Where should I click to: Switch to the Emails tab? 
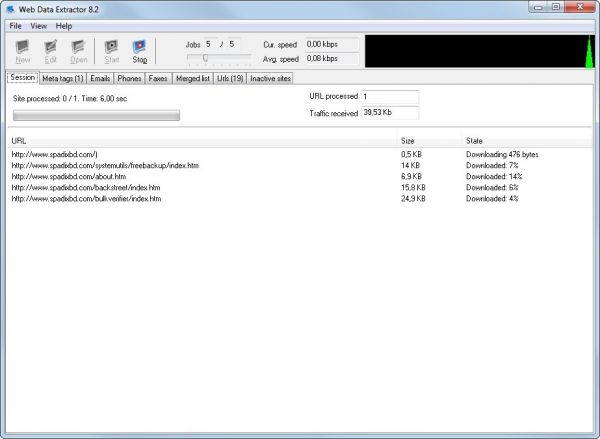tap(100, 78)
